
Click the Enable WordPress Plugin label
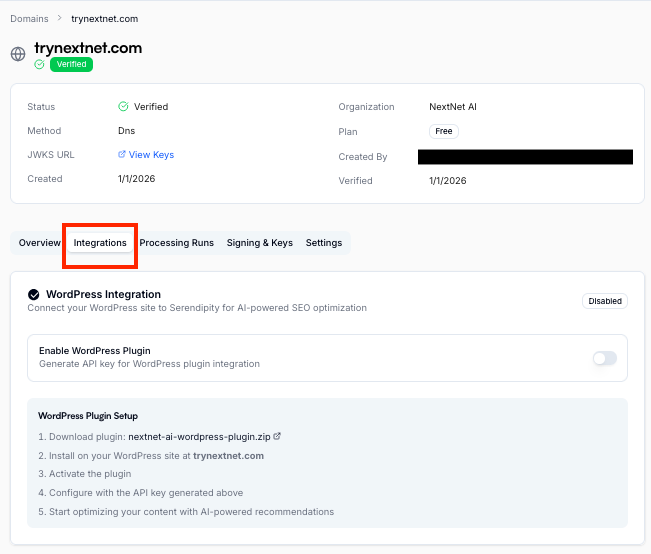coord(95,351)
